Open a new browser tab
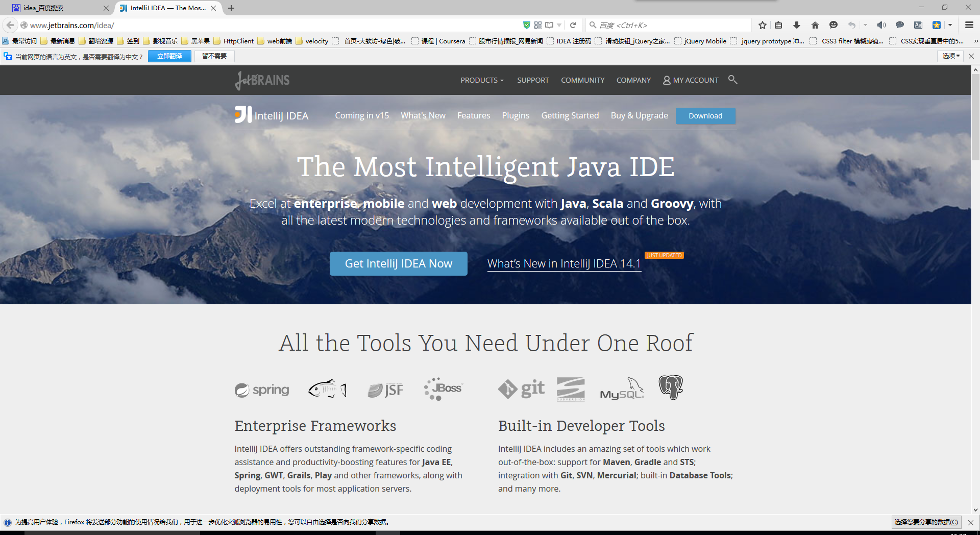Viewport: 980px width, 535px height. [x=231, y=8]
